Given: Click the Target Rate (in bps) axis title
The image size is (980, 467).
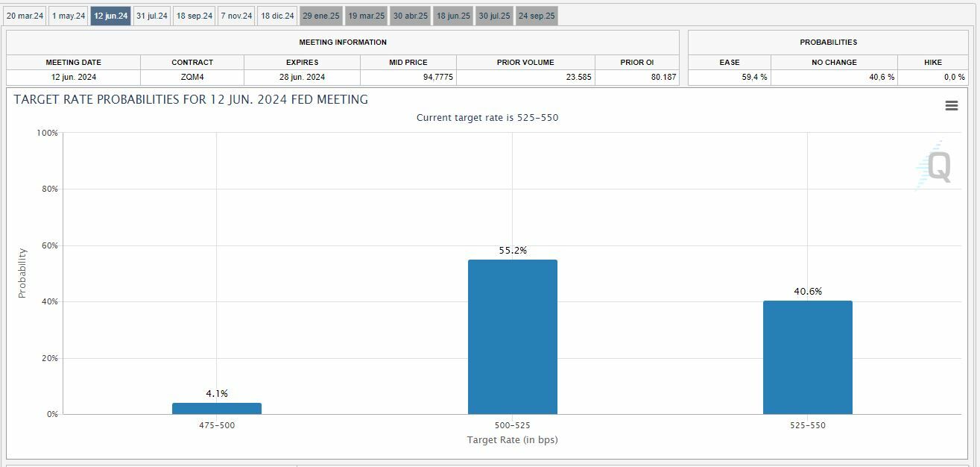Looking at the screenshot, I should 512,439.
